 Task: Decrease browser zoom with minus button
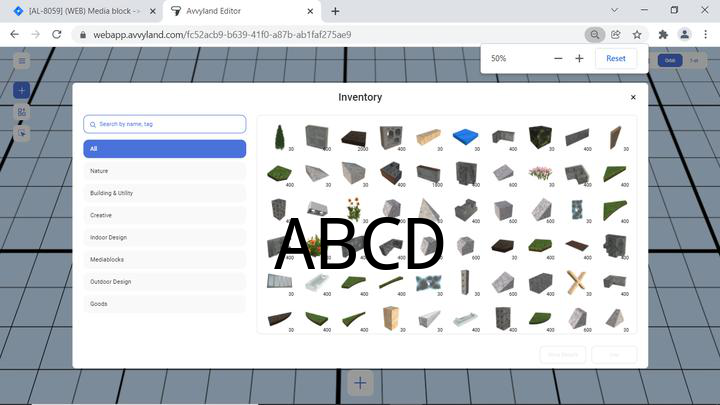[x=558, y=58]
